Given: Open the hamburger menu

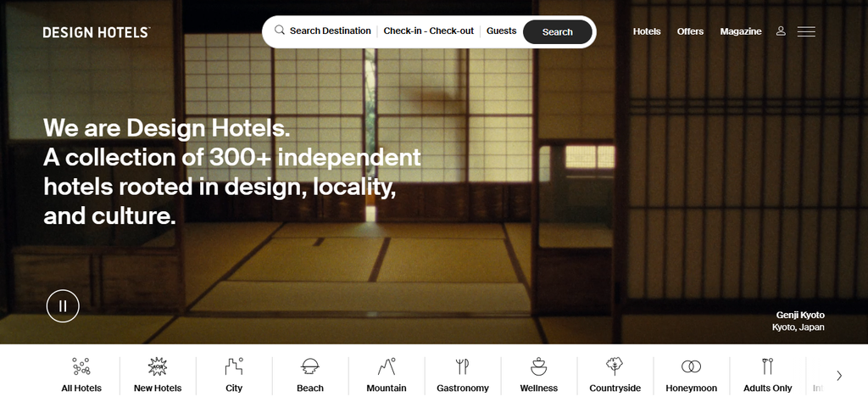Looking at the screenshot, I should pyautogui.click(x=806, y=31).
